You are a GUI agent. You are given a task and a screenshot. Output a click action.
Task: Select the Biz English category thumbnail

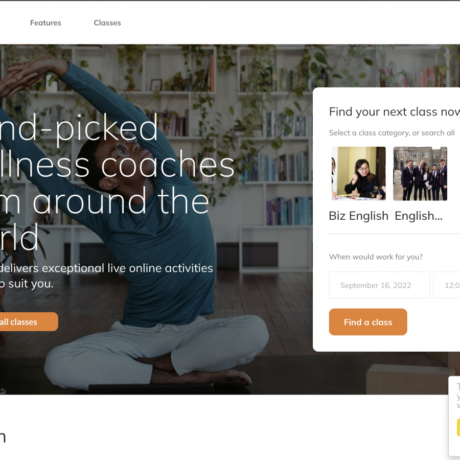click(359, 174)
